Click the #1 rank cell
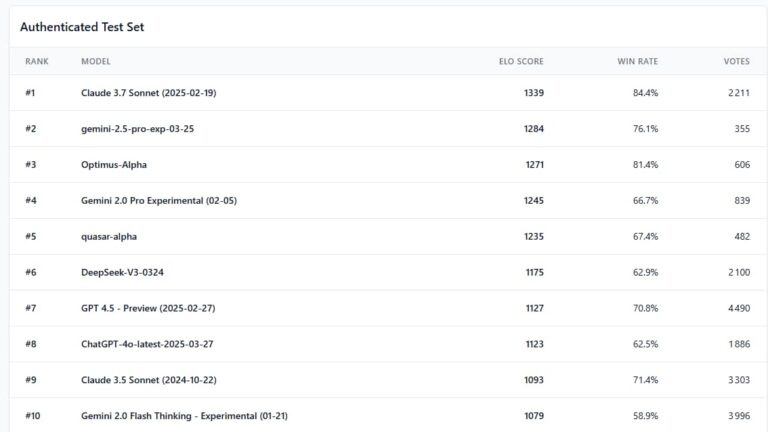 pyautogui.click(x=31, y=93)
